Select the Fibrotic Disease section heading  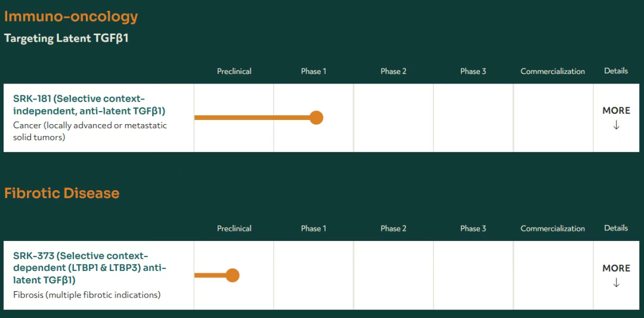click(x=62, y=193)
